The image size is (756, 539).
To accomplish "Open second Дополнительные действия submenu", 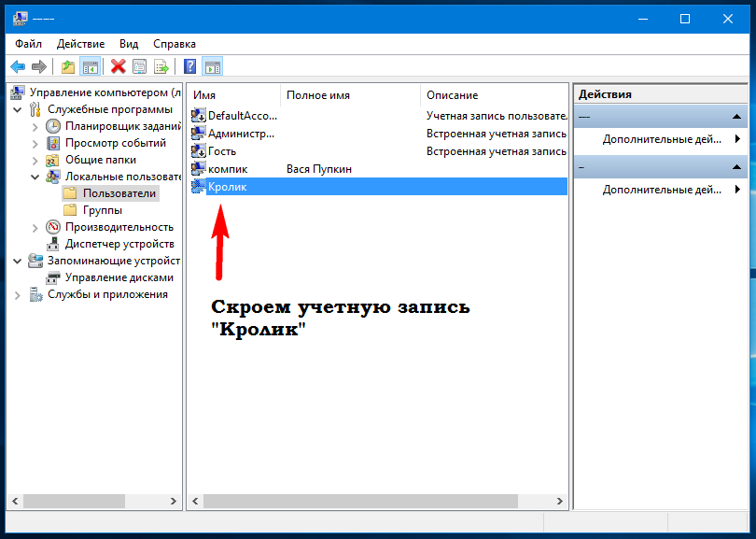I will (x=662, y=190).
